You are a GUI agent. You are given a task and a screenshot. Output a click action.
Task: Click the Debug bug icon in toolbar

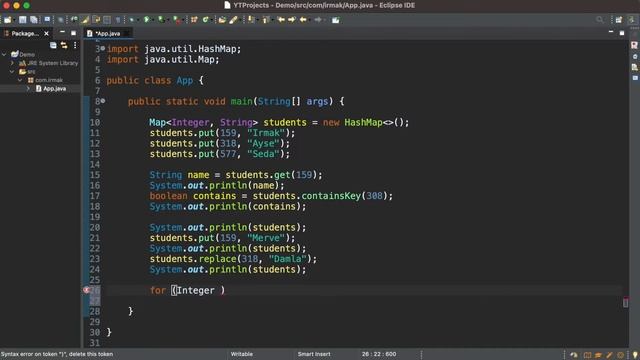tap(131, 20)
